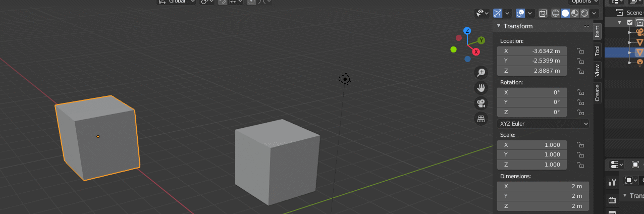Viewport: 644px width, 214px height.
Task: Open the XYZ Euler rotation mode dropdown
Action: pos(544,124)
